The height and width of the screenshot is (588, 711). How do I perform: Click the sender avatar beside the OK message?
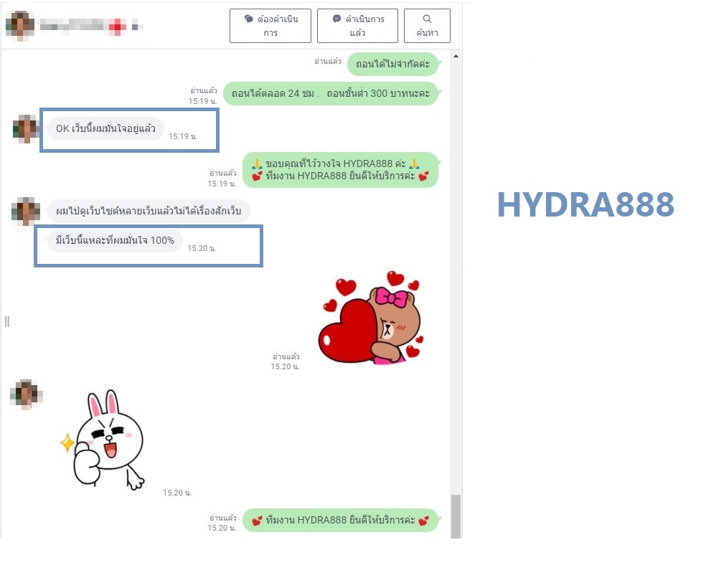27,129
